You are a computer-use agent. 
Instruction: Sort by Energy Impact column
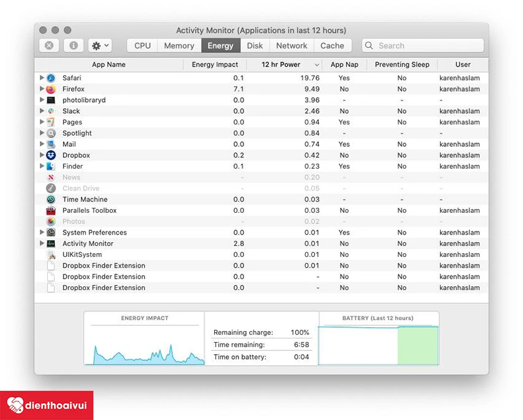[215, 65]
